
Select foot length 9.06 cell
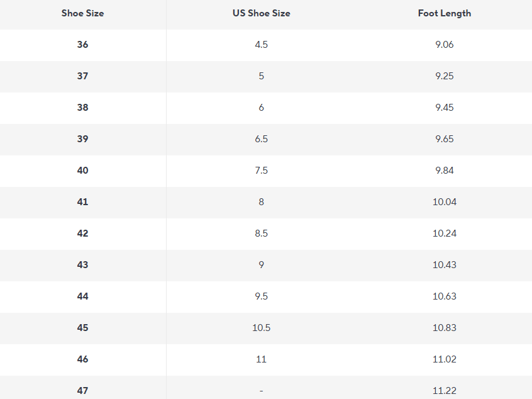pyautogui.click(x=445, y=45)
